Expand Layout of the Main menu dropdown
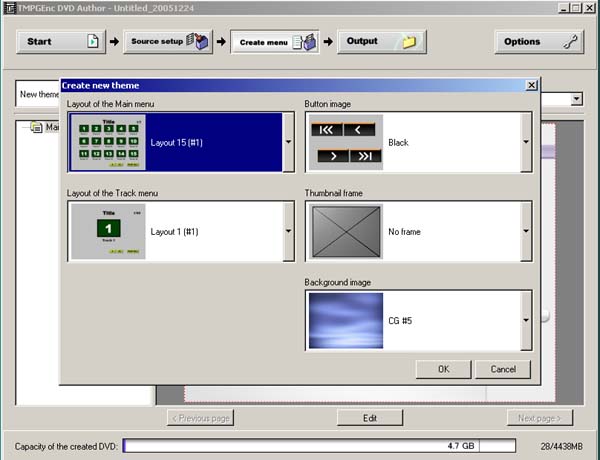Screen dimensions: 600x460 [289, 142]
